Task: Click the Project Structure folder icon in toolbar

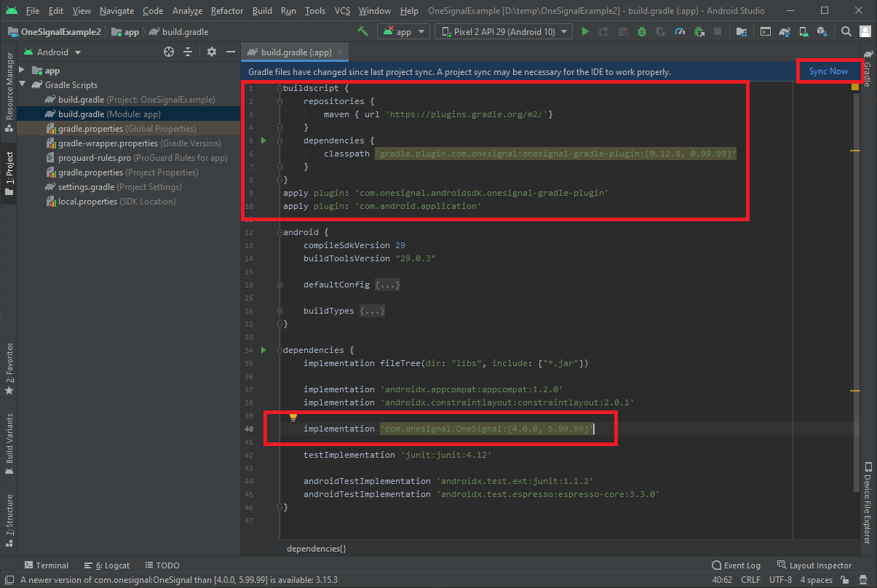Action: click(x=742, y=31)
